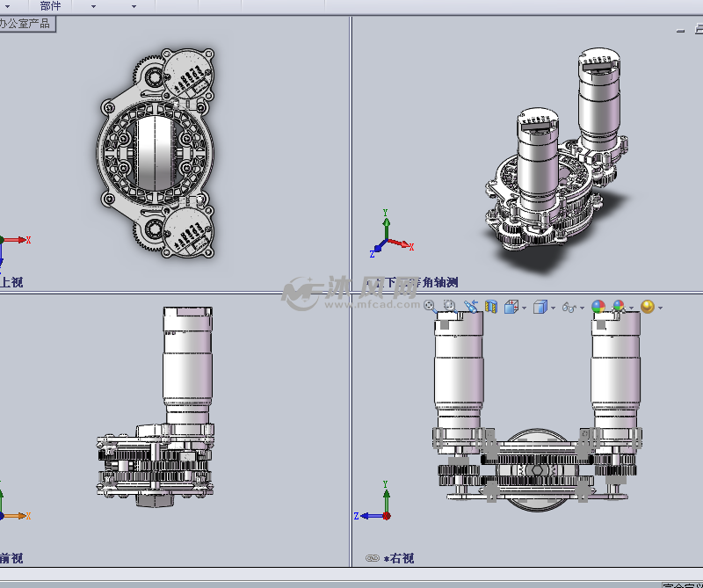Select the Zoom to Area tool

click(x=449, y=306)
